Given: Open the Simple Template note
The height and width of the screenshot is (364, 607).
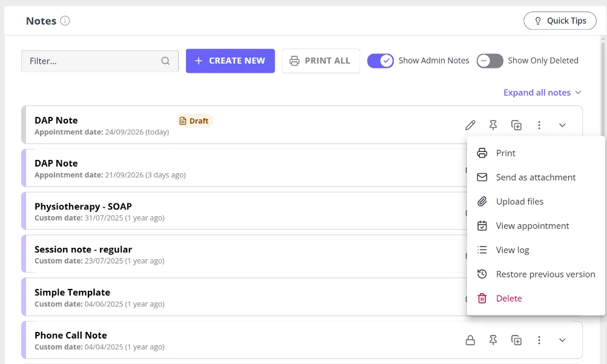Looking at the screenshot, I should click(x=72, y=293).
